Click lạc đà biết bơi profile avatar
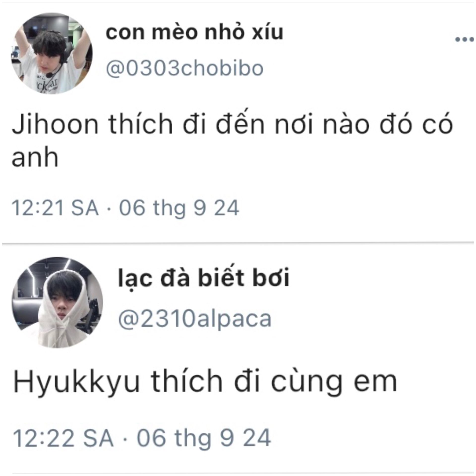 pos(58,302)
